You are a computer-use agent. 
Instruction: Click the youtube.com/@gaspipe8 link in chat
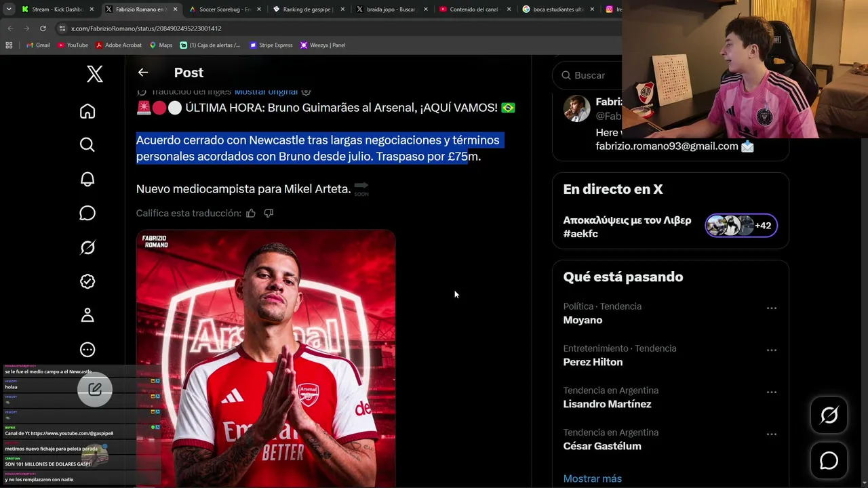point(72,433)
